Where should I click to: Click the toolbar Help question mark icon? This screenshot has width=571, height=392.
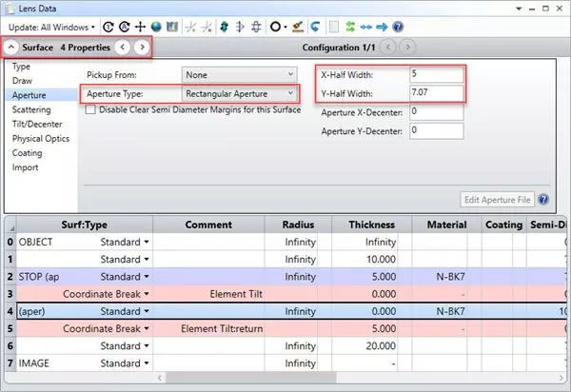(x=398, y=27)
